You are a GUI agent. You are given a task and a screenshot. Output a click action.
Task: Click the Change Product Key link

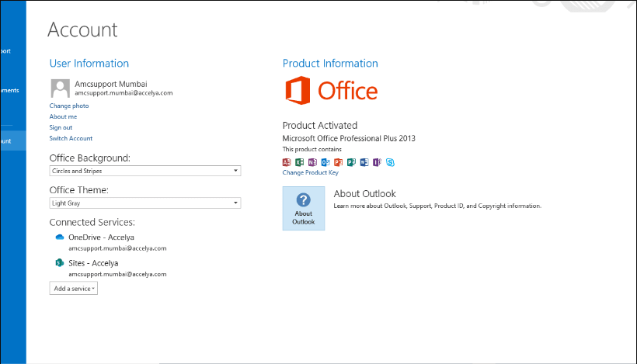pos(311,173)
